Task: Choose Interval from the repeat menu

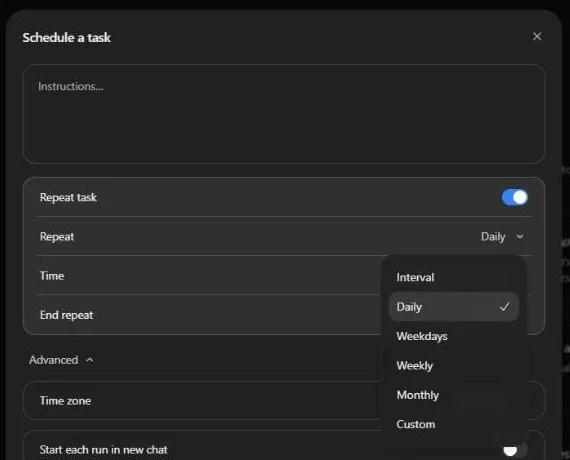Action: click(453, 277)
